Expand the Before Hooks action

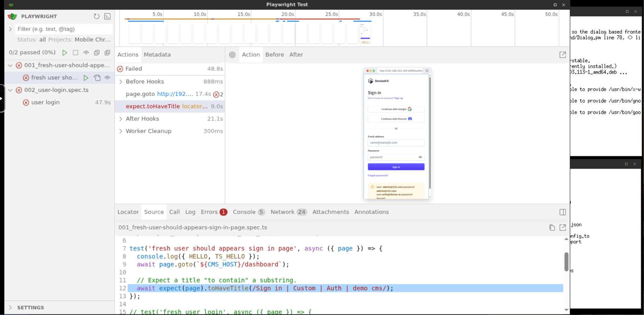[121, 82]
